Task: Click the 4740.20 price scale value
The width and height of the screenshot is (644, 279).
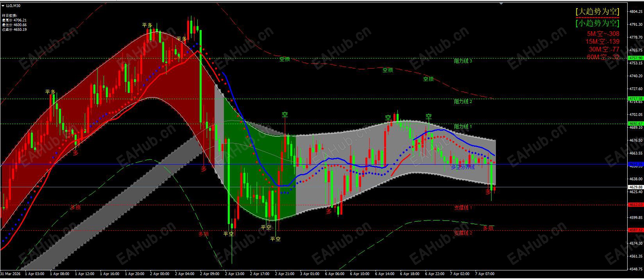Action: (x=636, y=76)
